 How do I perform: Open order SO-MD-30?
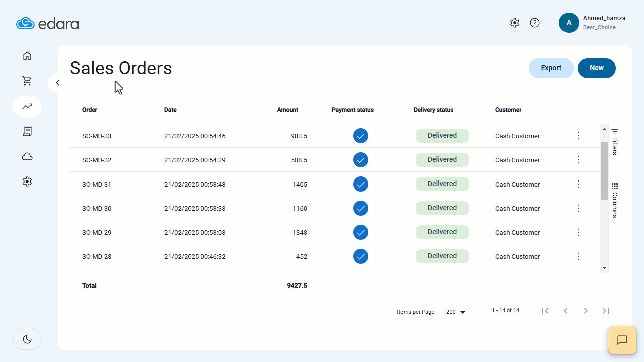click(97, 209)
